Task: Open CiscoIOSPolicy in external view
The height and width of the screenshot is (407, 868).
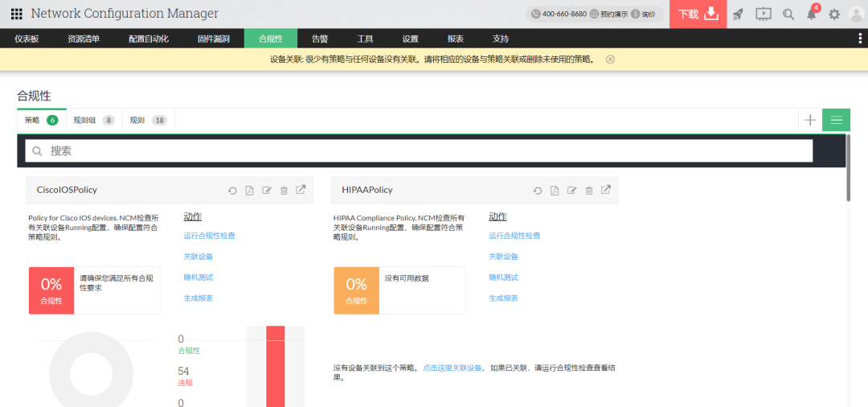Action: pyautogui.click(x=301, y=189)
